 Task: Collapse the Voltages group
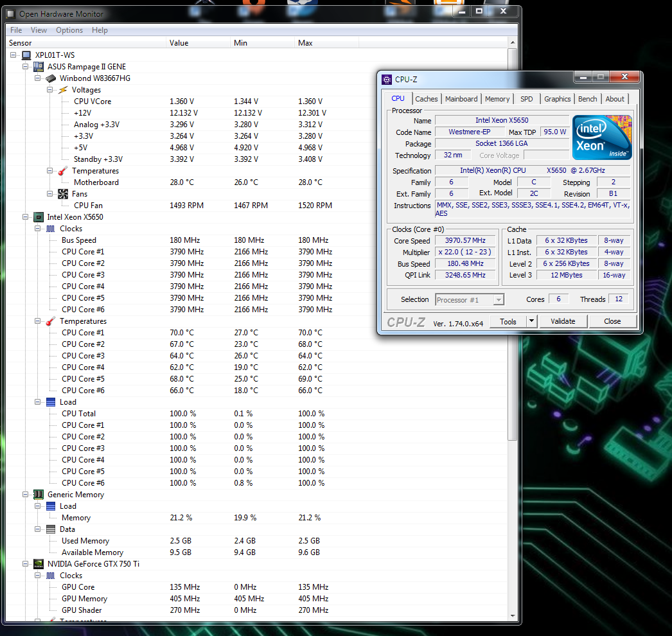tap(49, 90)
